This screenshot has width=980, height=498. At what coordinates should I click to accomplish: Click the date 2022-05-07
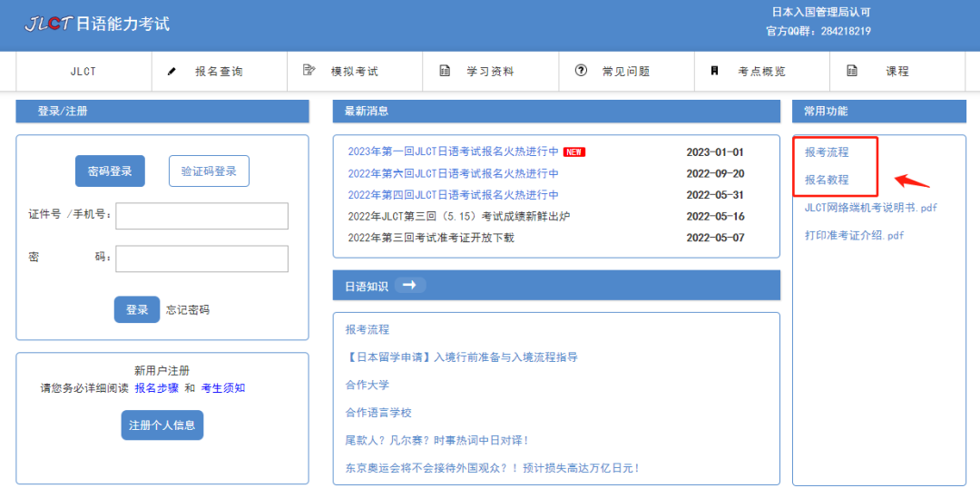[x=716, y=238]
